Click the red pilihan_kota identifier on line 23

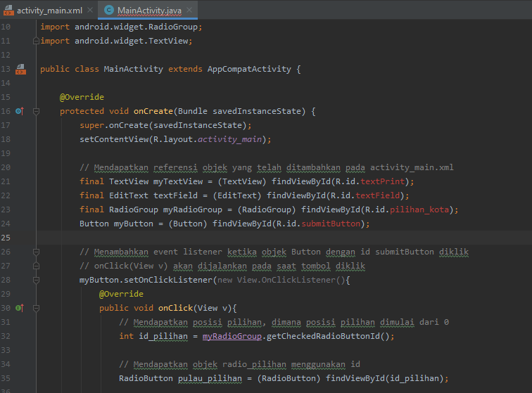pos(419,210)
